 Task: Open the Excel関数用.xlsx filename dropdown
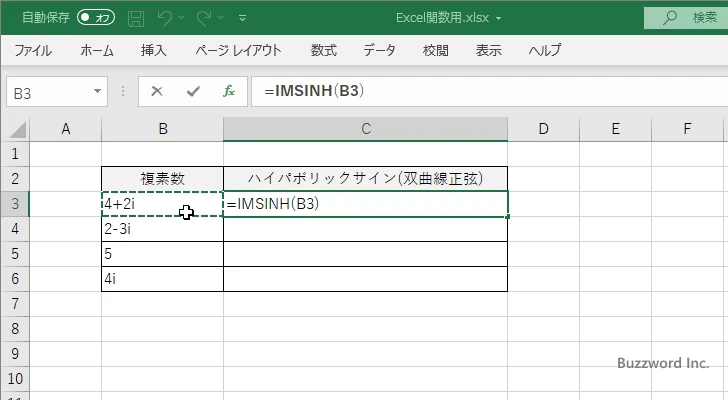499,19
